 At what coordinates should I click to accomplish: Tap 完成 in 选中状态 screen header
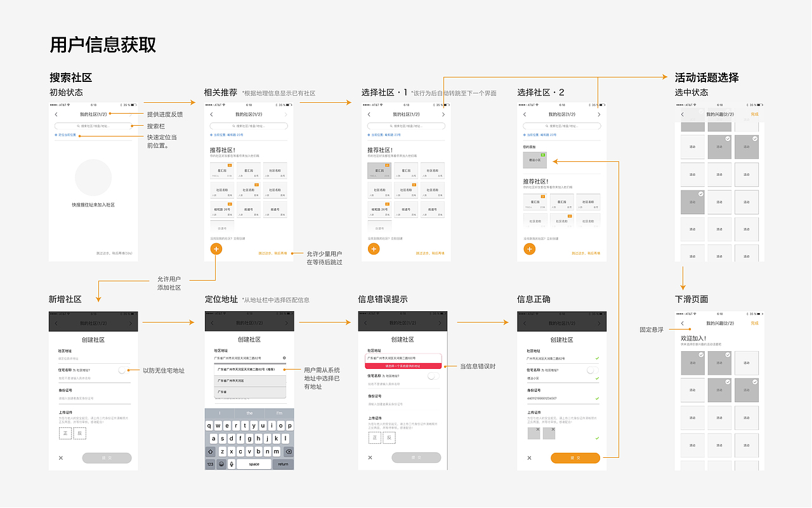pyautogui.click(x=754, y=114)
